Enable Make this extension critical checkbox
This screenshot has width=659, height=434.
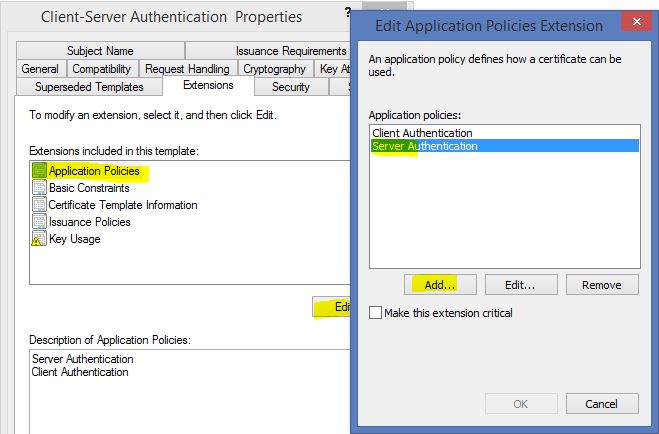[376, 313]
